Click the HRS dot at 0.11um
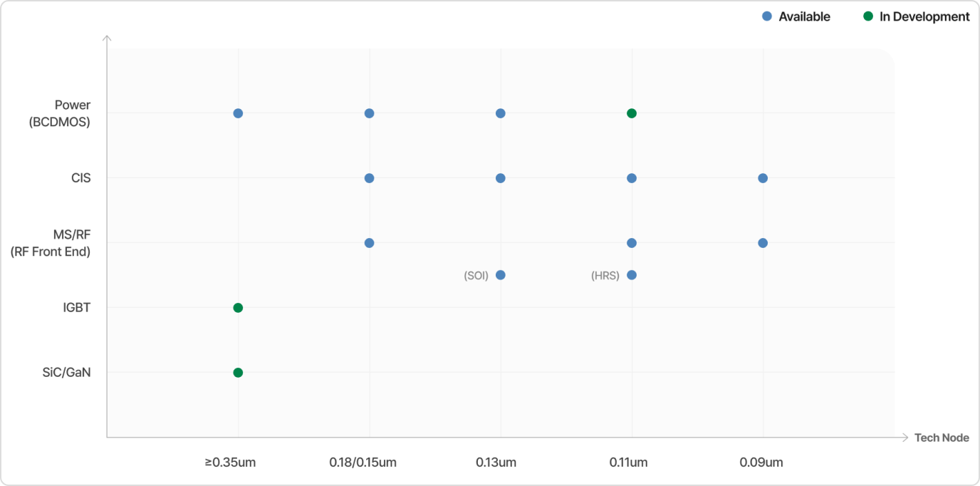This screenshot has width=980, height=486. [x=632, y=275]
